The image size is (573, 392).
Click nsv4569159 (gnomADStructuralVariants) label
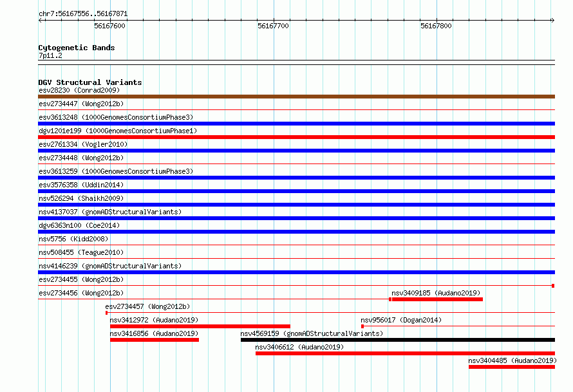[312, 333]
